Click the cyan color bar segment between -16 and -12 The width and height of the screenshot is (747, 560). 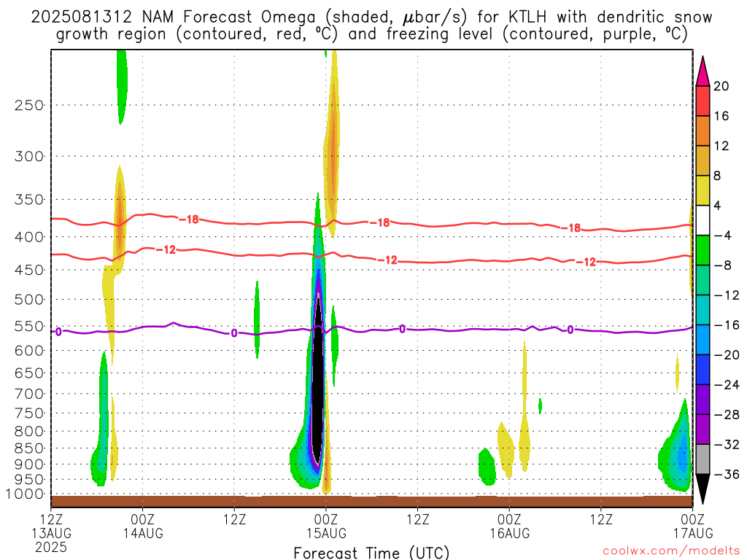[703, 310]
